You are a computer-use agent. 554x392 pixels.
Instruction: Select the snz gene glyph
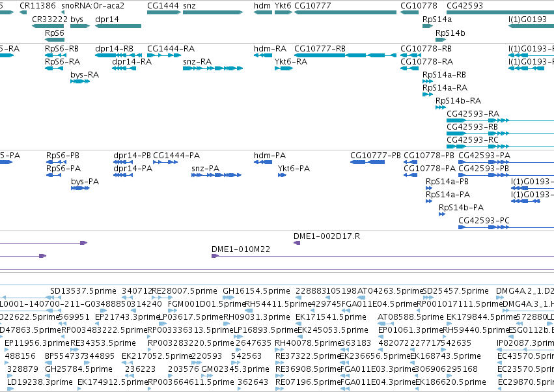tap(213, 12)
